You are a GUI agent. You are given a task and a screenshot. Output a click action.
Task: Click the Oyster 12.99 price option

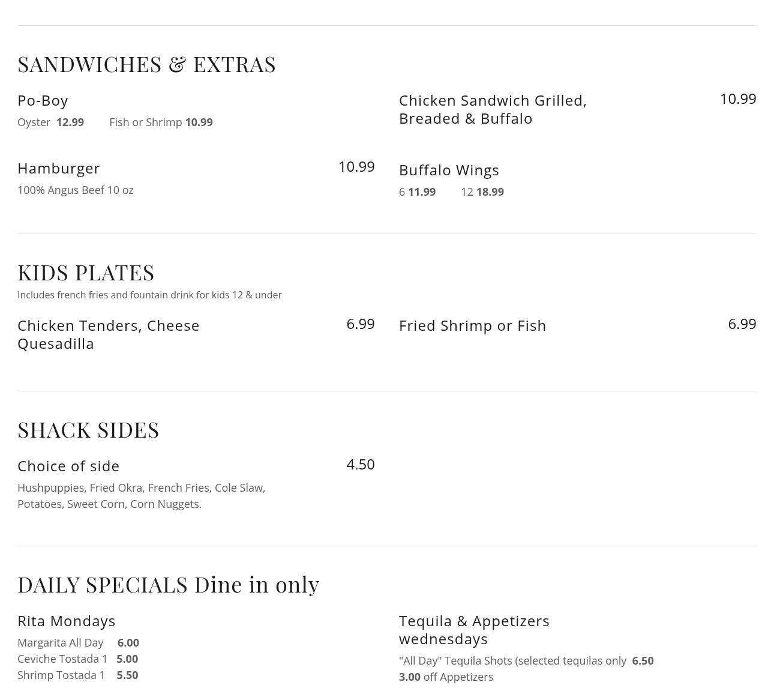tap(51, 122)
